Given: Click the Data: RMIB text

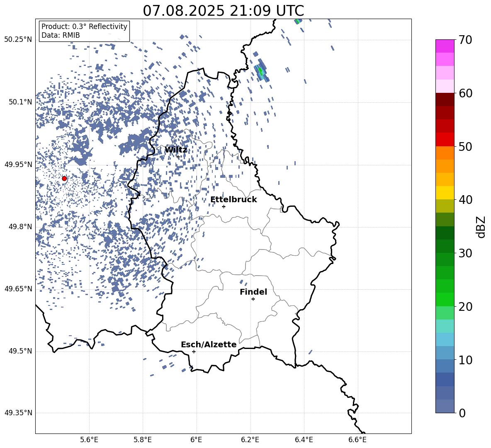Looking at the screenshot, I should [61, 35].
